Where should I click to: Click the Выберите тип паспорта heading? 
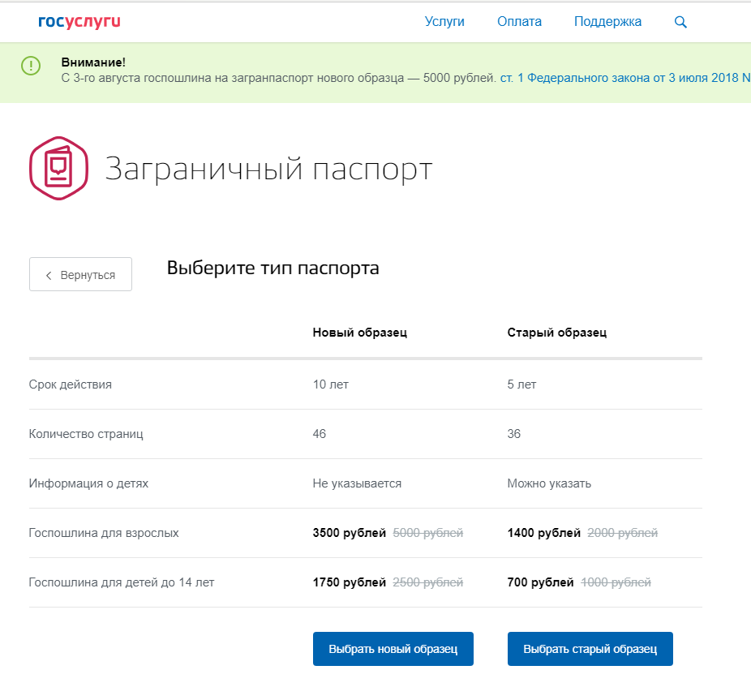pos(273,268)
